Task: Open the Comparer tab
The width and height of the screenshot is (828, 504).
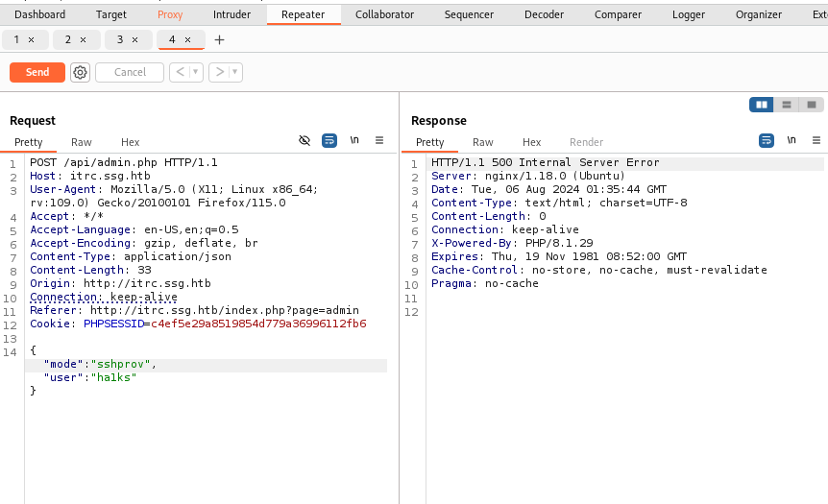Action: tap(618, 14)
